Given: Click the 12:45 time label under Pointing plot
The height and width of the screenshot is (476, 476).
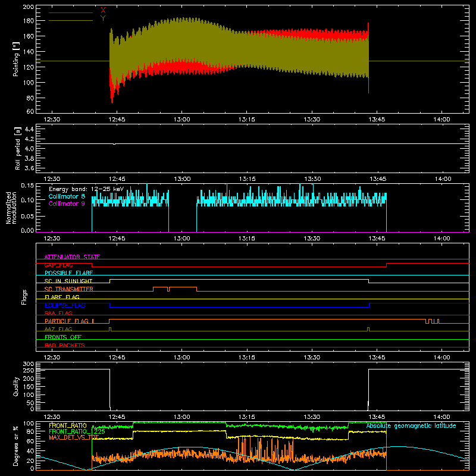Looking at the screenshot, I should click(117, 120).
